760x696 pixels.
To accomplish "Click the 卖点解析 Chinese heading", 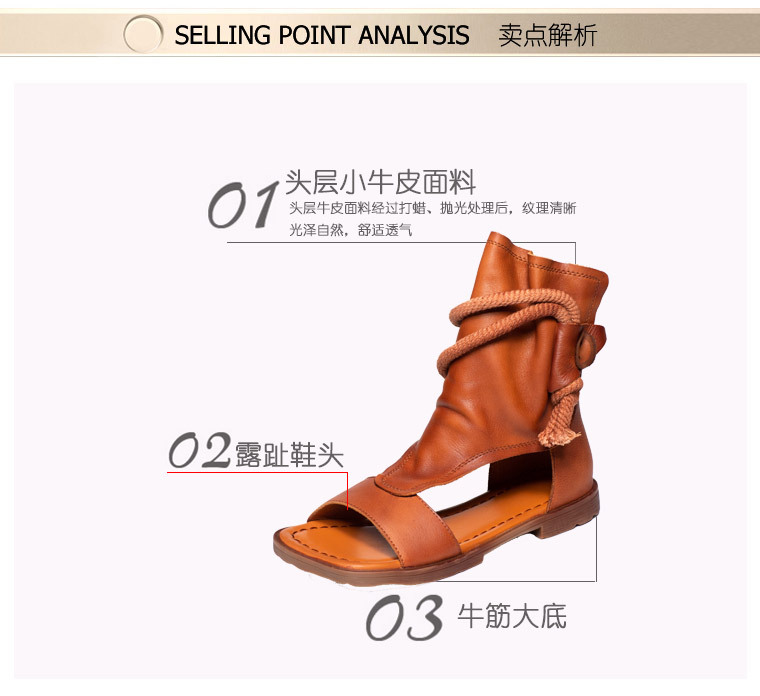I will point(547,35).
